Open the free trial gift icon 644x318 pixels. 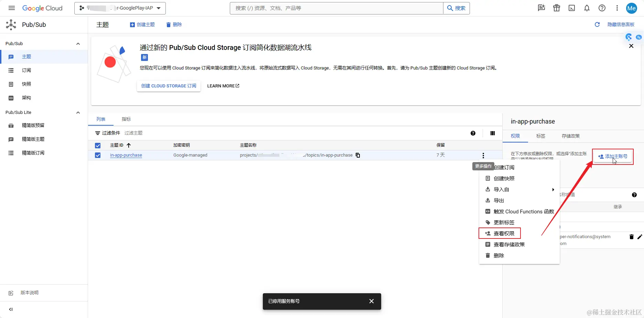click(x=557, y=8)
